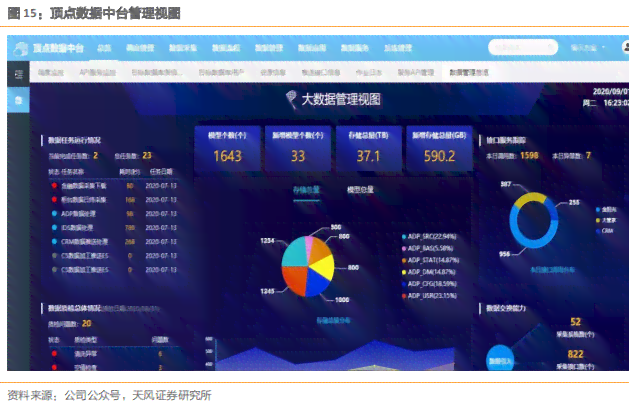Image resolution: width=636 pixels, height=406 pixels.
Task: Toggle ADP_CFG legend entry
Action: pyautogui.click(x=430, y=284)
